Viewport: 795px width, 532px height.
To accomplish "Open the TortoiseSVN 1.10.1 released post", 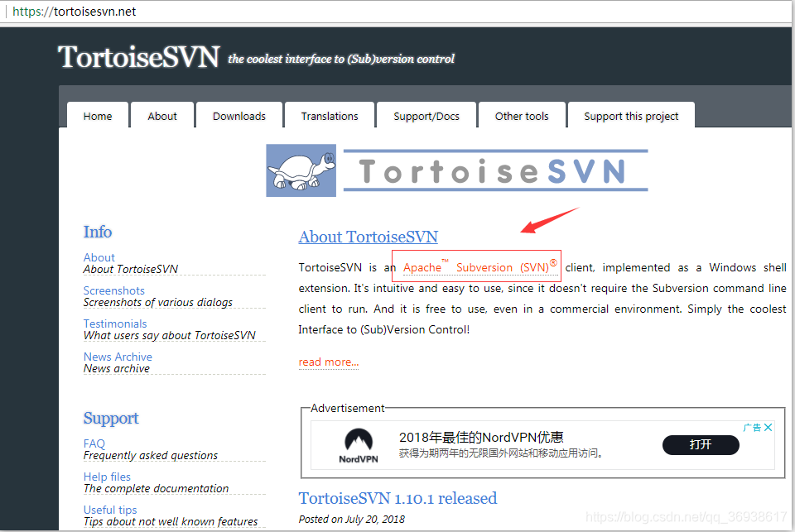I will [397, 498].
